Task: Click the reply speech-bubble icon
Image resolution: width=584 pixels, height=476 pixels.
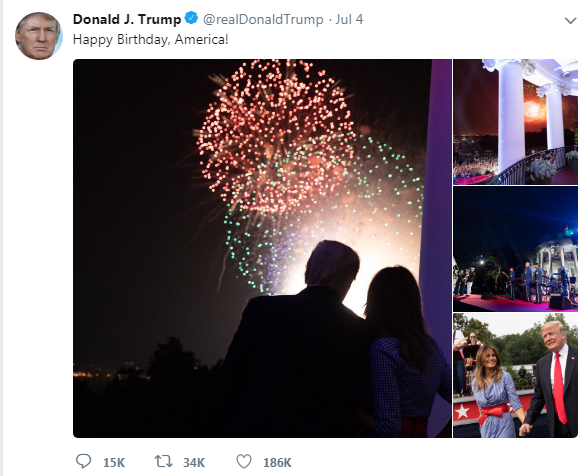Action: click(x=83, y=461)
